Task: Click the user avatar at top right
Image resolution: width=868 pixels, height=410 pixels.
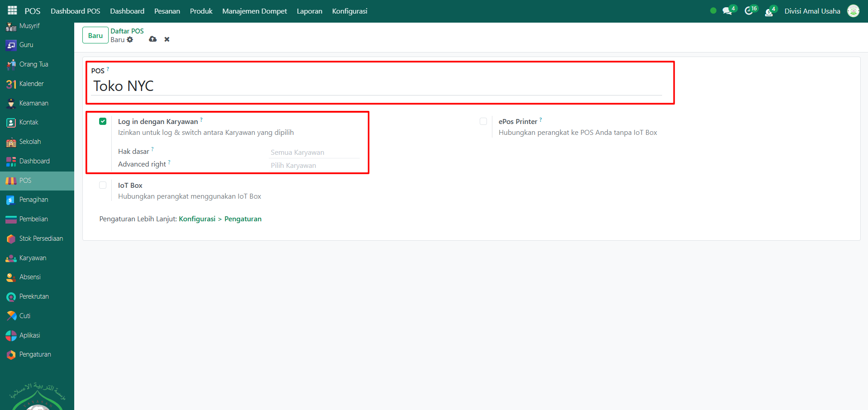Action: click(x=853, y=11)
